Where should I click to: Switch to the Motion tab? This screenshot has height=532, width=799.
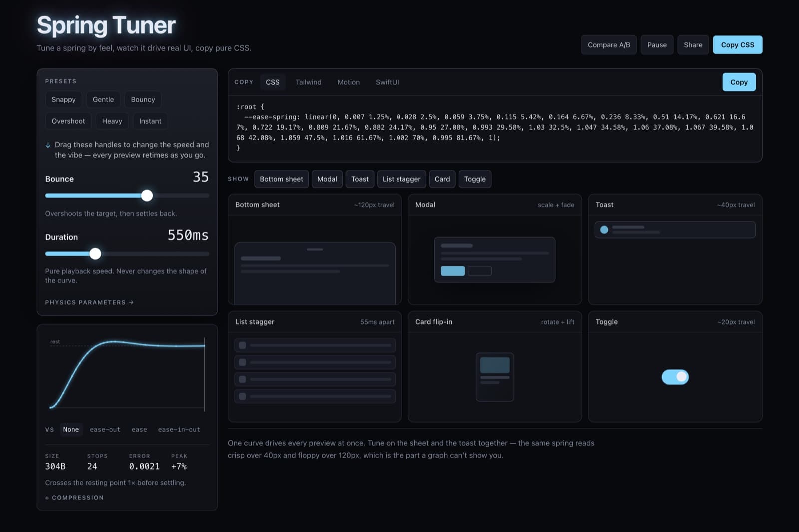point(348,82)
